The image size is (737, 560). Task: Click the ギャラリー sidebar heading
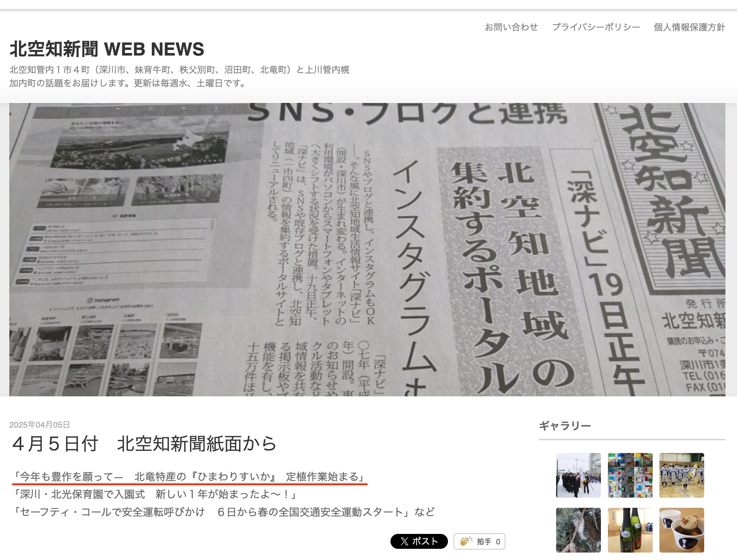[x=565, y=426]
